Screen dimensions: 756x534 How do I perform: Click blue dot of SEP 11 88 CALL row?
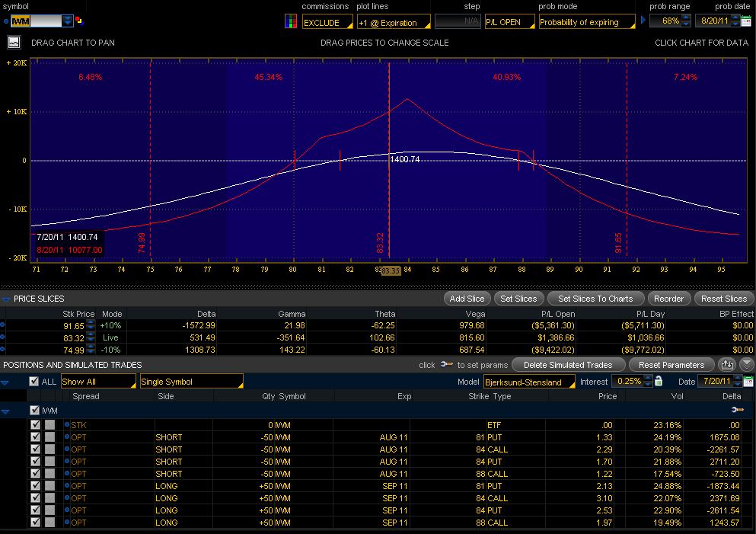[x=67, y=522]
